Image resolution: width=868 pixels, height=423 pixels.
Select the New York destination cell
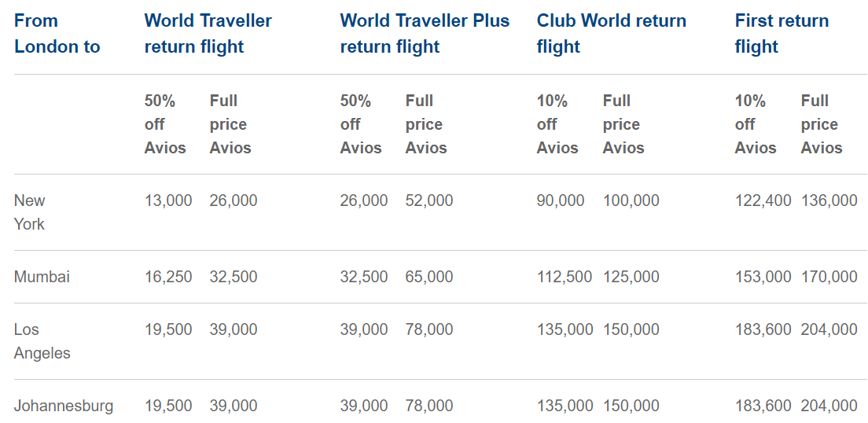point(29,212)
